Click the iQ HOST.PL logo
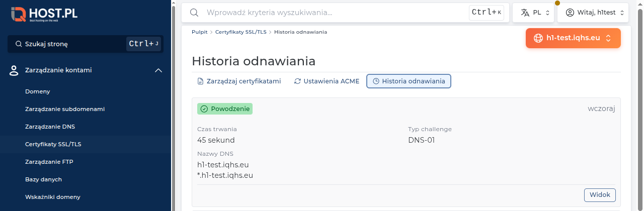 44,15
